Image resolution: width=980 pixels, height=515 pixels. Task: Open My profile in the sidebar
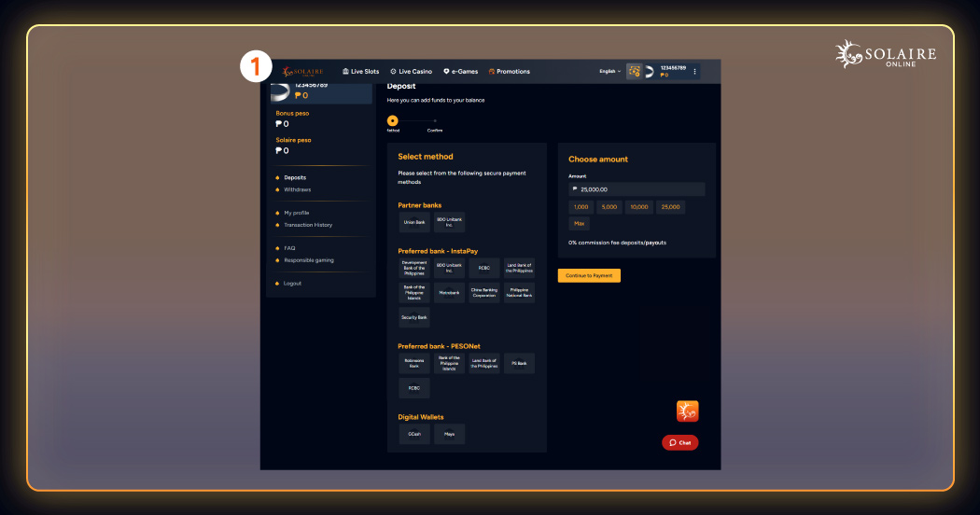click(x=296, y=213)
